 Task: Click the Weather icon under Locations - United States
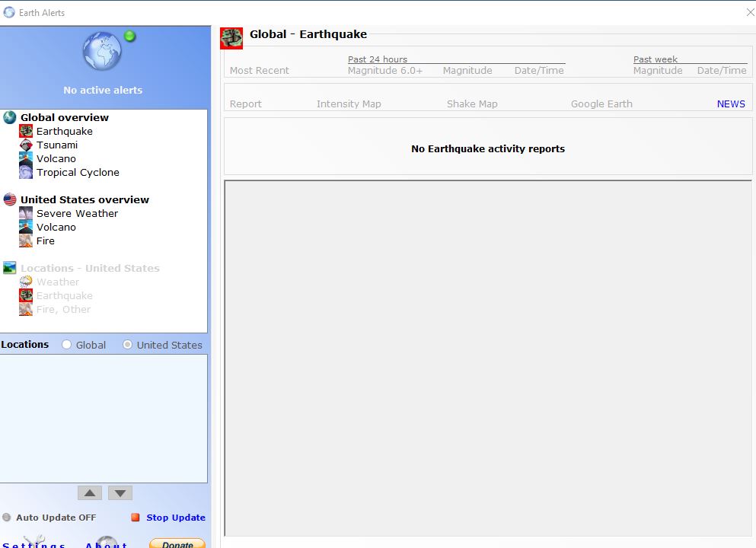26,282
